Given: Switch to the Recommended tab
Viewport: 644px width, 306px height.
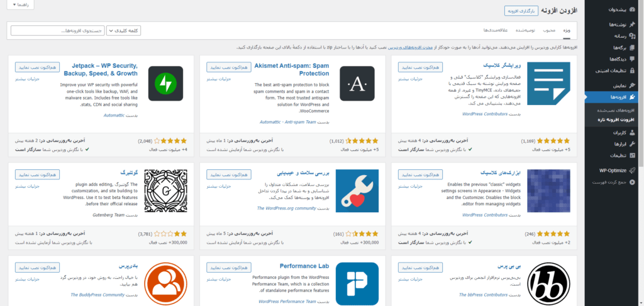Looking at the screenshot, I should (525, 30).
